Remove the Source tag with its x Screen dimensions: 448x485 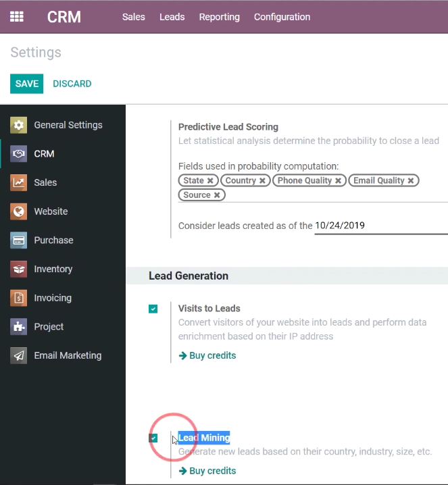point(217,195)
